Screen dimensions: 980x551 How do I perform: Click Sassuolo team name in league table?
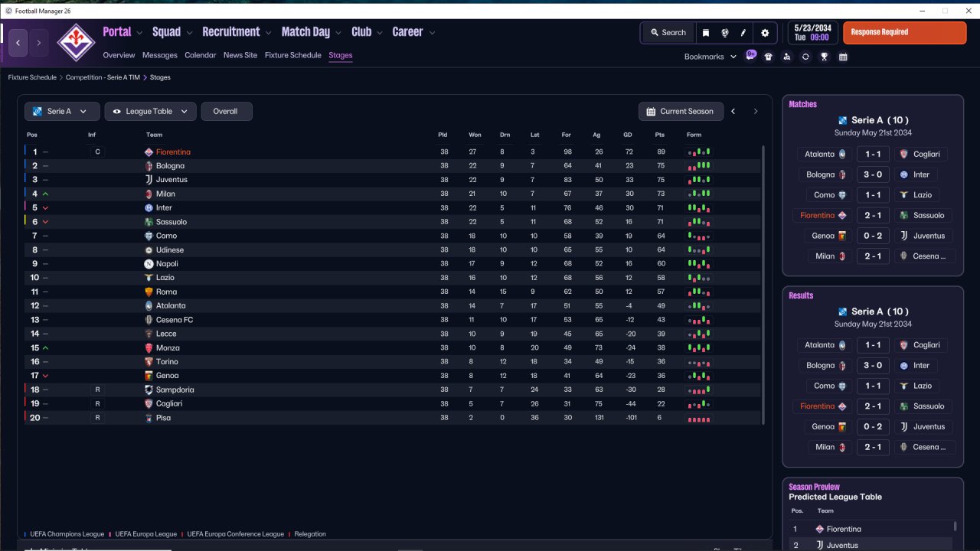pos(171,222)
